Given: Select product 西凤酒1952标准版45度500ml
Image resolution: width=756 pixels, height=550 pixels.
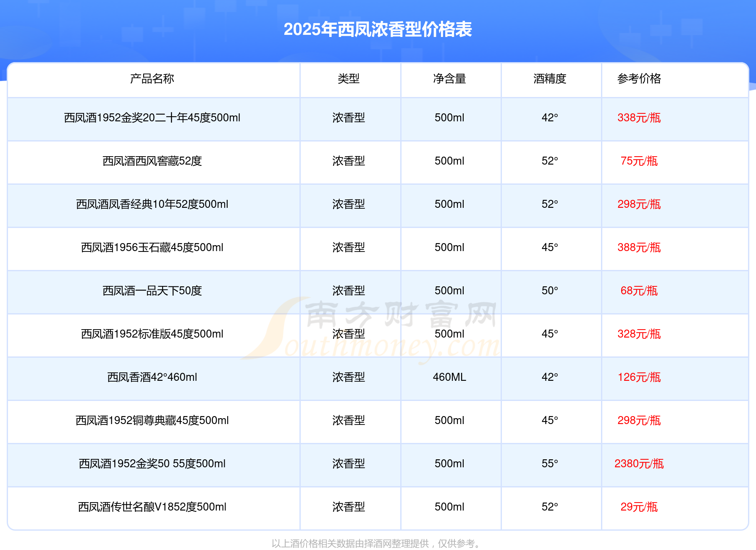Looking at the screenshot, I should click(152, 334).
